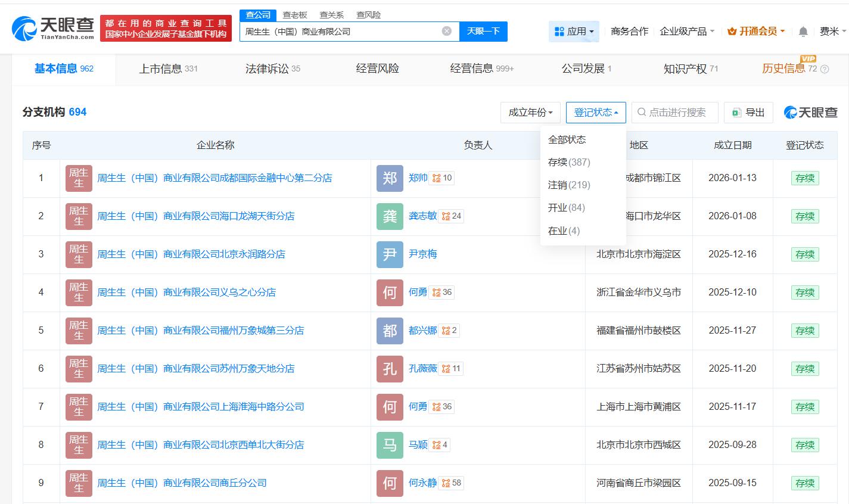Open the 开通会员 membership dropdown
This screenshot has width=849, height=504.
point(756,32)
